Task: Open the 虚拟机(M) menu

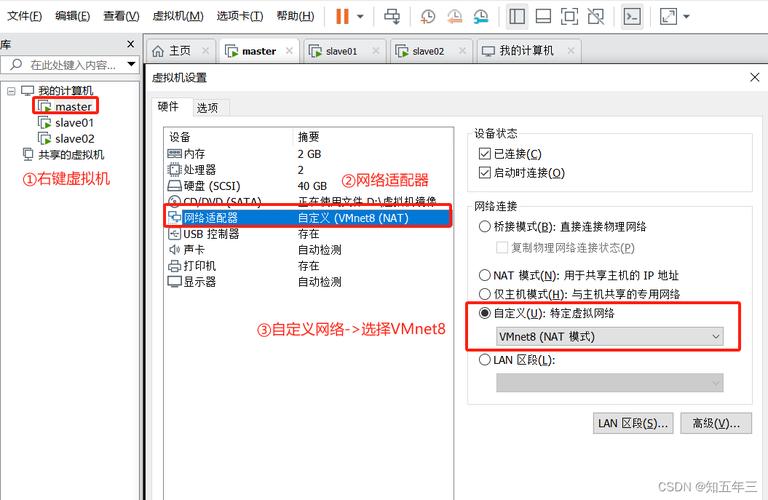Action: point(177,16)
